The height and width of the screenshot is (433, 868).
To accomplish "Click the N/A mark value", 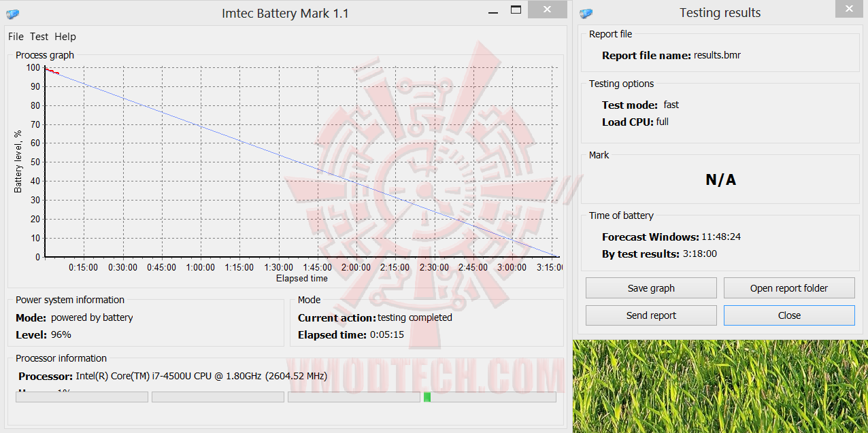I will click(x=720, y=180).
